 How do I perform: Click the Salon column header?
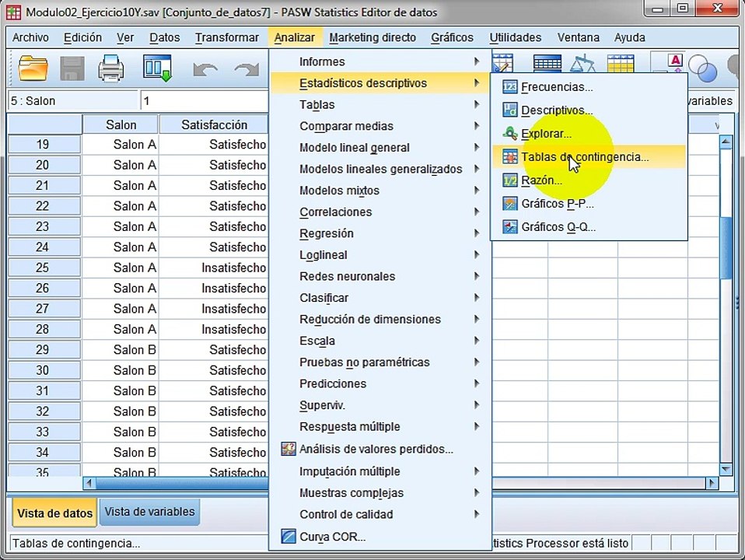pos(121,124)
